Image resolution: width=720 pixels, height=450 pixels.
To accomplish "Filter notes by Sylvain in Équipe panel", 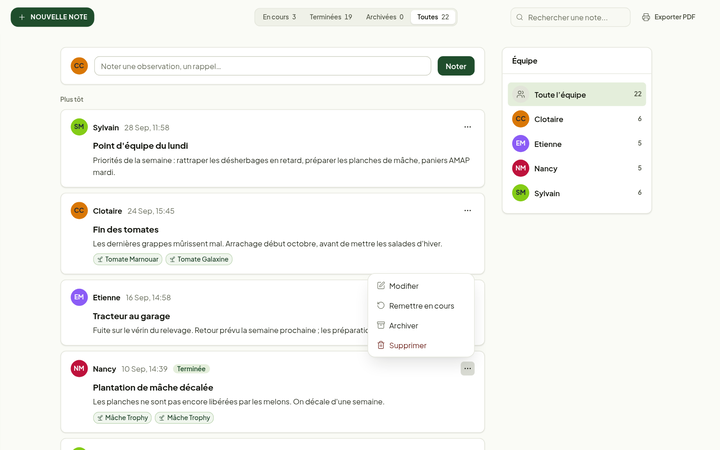I will (x=577, y=193).
